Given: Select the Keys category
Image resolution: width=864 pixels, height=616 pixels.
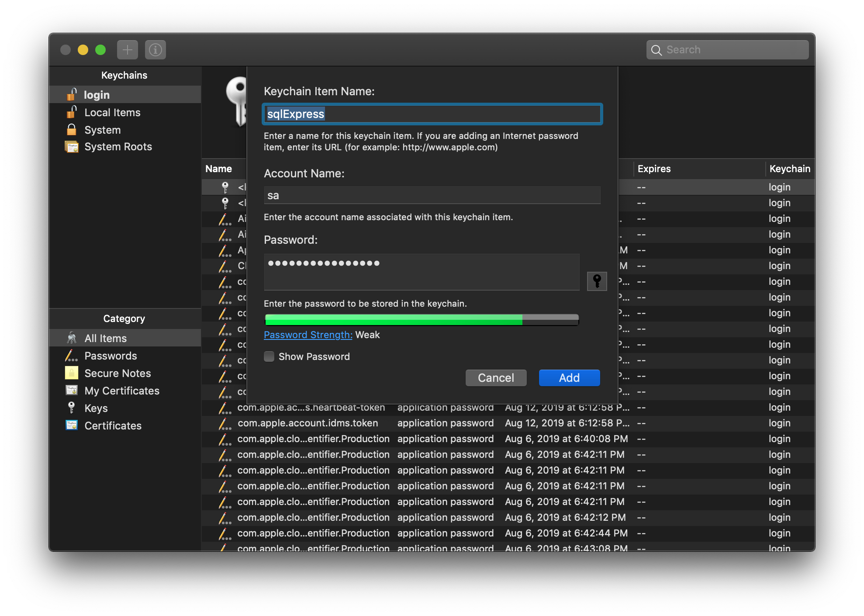Looking at the screenshot, I should (x=96, y=408).
